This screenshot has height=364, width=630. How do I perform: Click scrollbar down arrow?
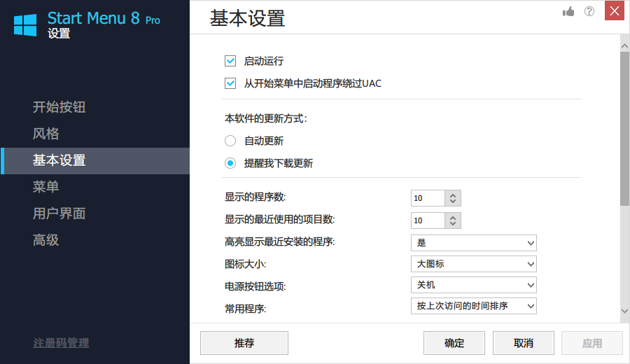(x=625, y=311)
